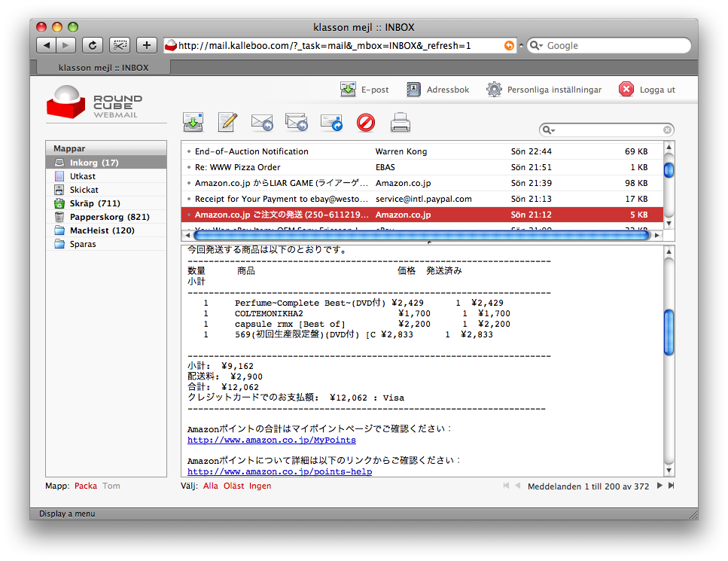Click the Skräp recycle bin icon
This screenshot has height=561, width=728.
59,203
